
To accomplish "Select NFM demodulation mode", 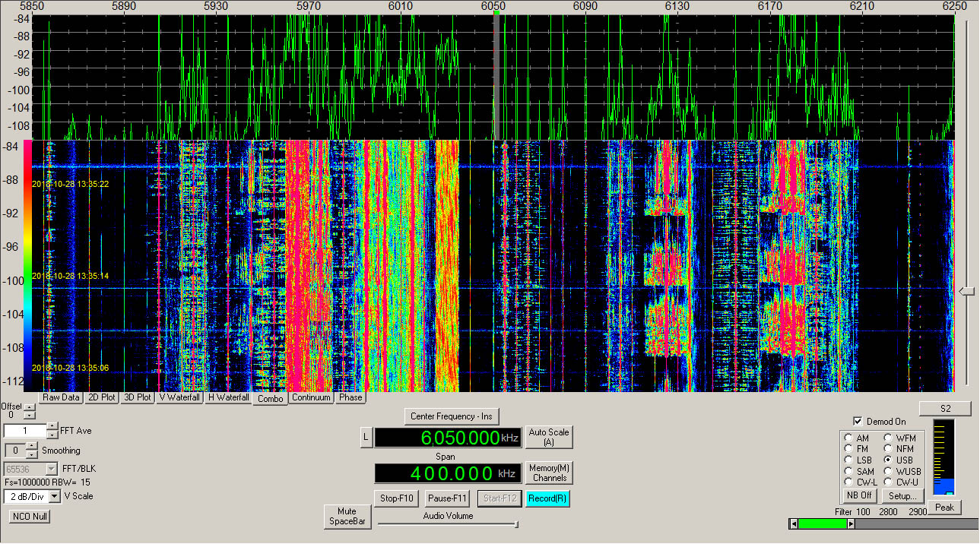I will pyautogui.click(x=889, y=449).
